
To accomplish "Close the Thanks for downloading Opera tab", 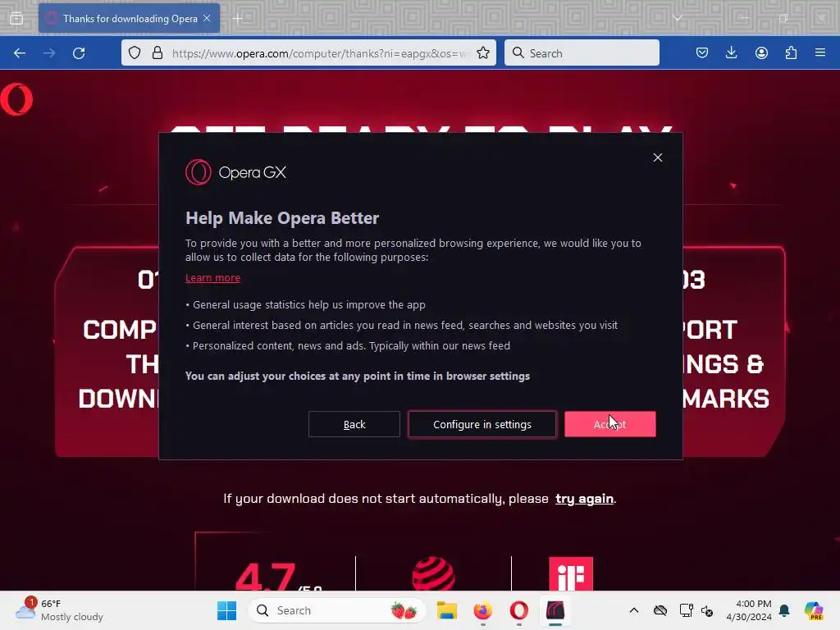I will tap(207, 18).
